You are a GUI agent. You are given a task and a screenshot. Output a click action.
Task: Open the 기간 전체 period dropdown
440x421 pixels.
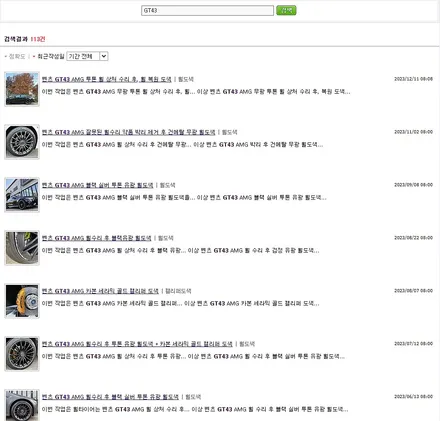tap(87, 56)
